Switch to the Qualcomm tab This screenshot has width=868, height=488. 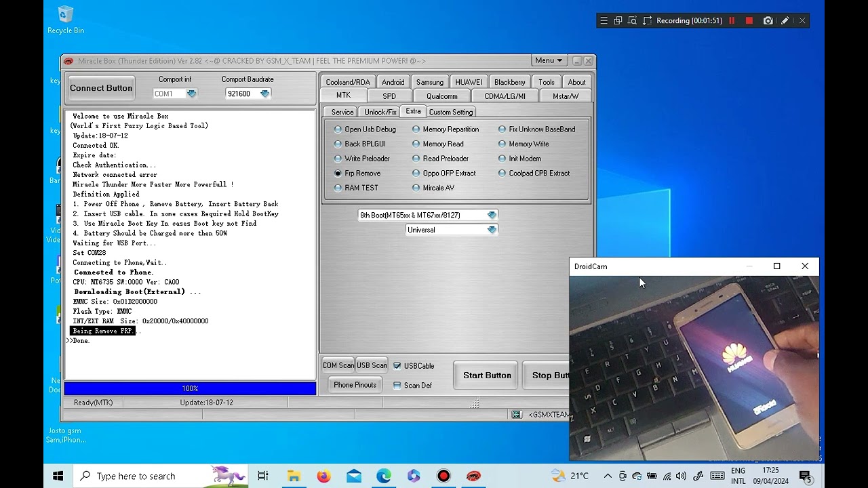pos(441,96)
